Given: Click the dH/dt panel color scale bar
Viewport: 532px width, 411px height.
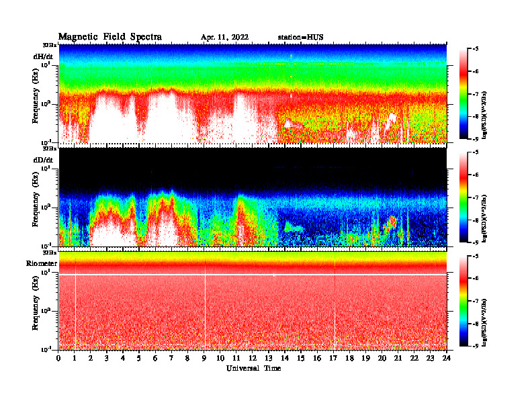Looking at the screenshot, I should 463,94.
